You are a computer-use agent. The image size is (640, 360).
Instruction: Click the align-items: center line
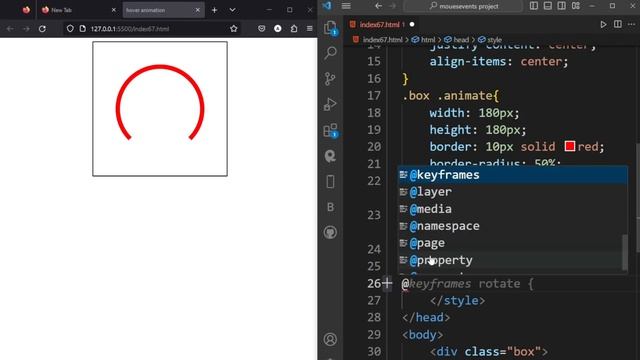pos(499,62)
